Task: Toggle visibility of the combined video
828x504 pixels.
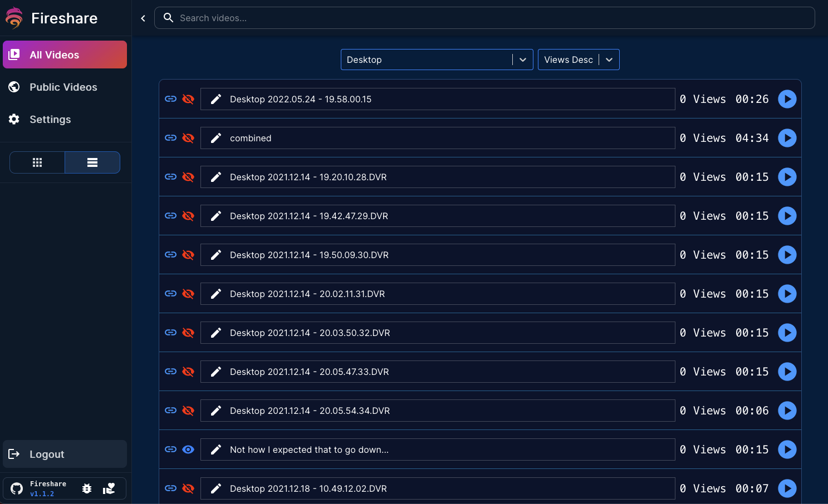Action: 188,138
